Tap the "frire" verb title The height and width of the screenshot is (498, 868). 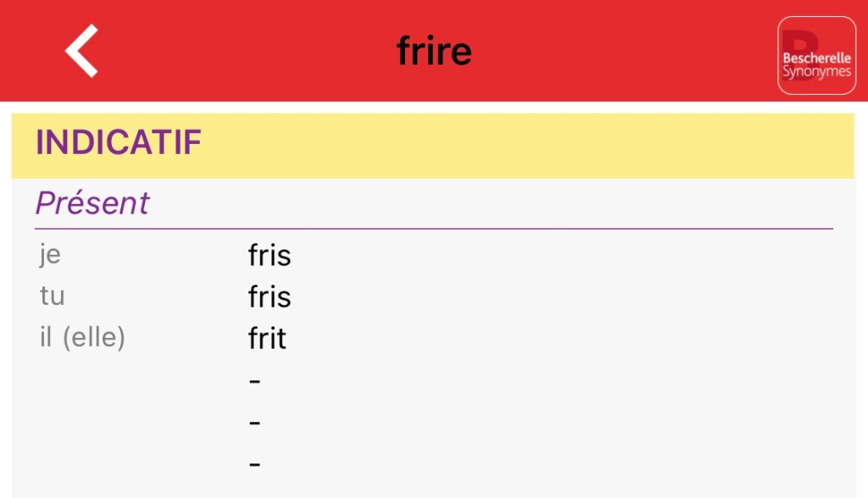[434, 52]
